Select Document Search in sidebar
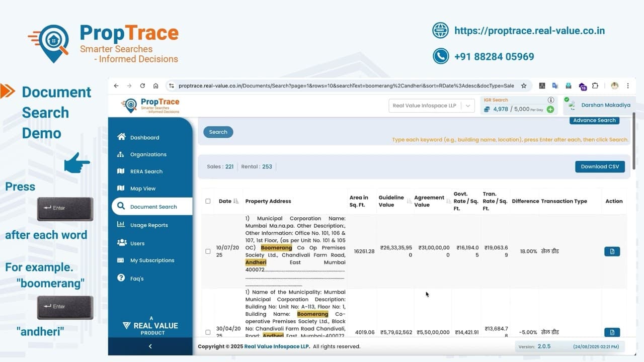The height and width of the screenshot is (362, 644). click(152, 207)
